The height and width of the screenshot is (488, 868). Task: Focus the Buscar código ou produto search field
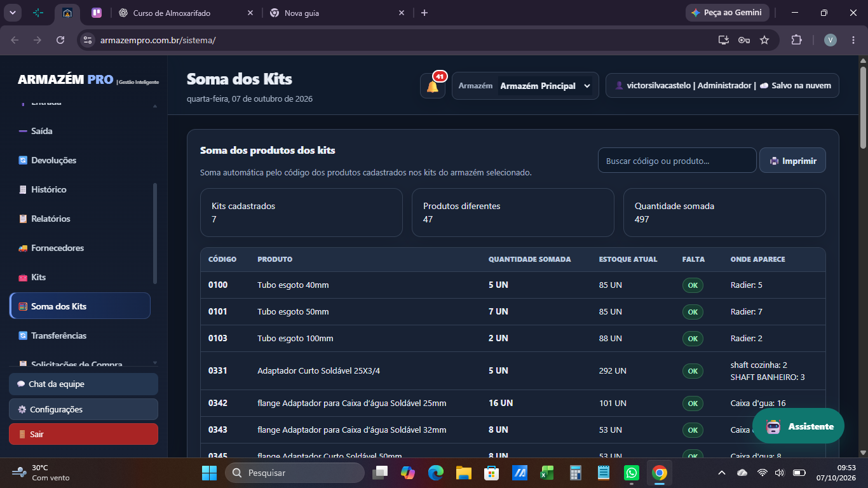tap(677, 161)
